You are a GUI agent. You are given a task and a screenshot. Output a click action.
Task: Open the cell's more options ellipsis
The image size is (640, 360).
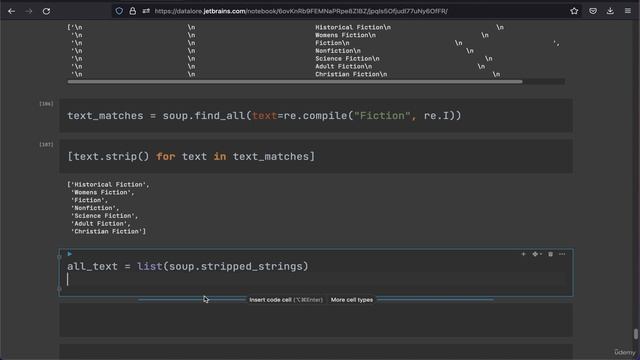562,254
